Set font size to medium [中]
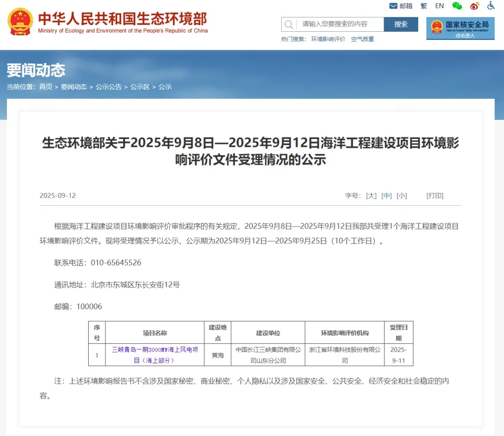504x436 pixels. (386, 196)
